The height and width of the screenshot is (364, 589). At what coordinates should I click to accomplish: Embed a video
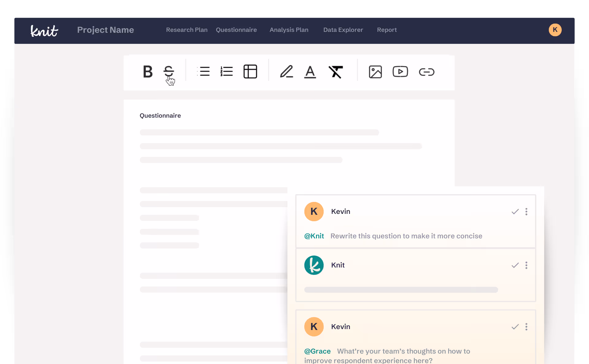(x=400, y=72)
